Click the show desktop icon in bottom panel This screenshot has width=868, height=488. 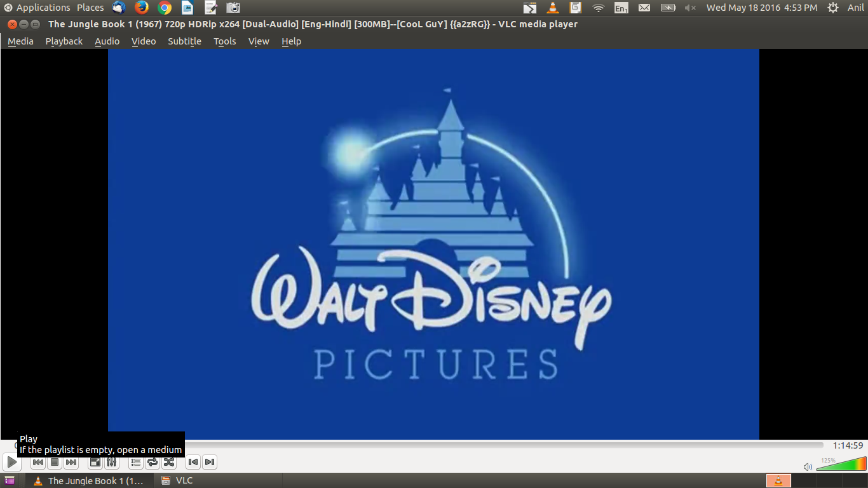[10, 480]
